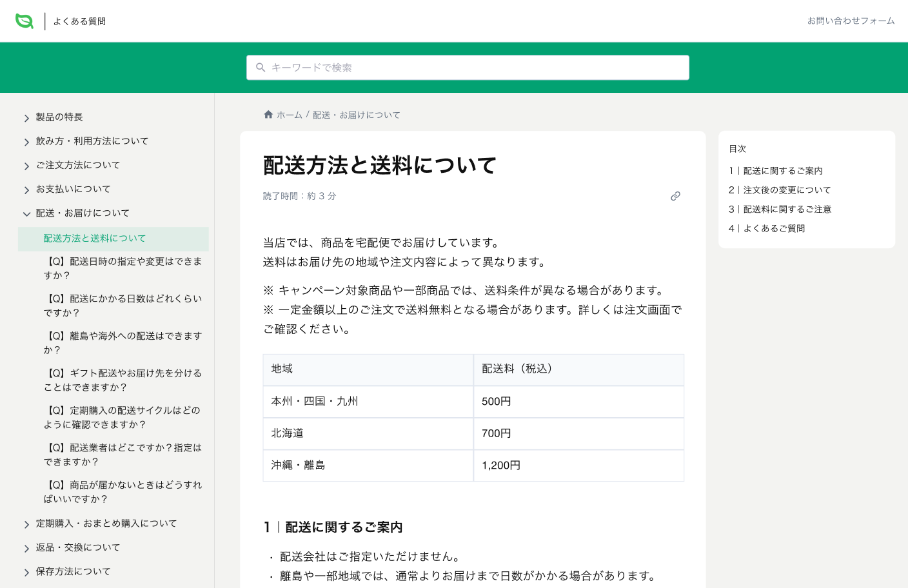Image resolution: width=908 pixels, height=588 pixels.
Task: Copy the page URL via the link icon
Action: pyautogui.click(x=675, y=196)
